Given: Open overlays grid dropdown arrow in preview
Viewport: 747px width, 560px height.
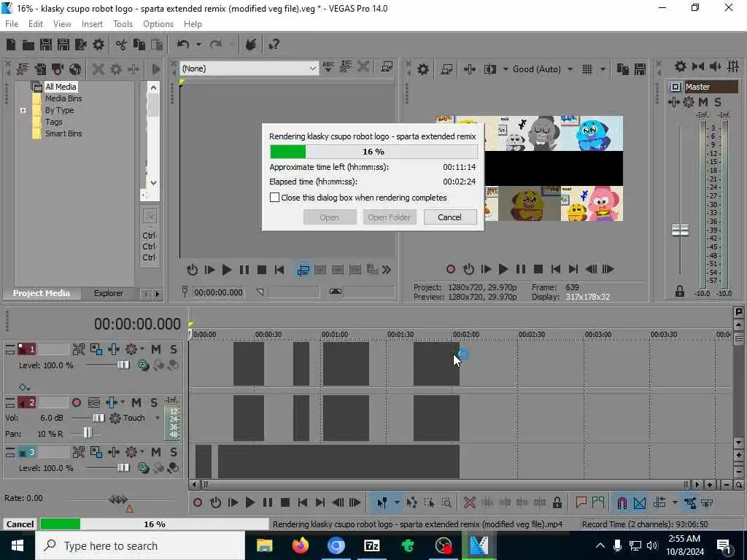Looking at the screenshot, I should click(603, 69).
